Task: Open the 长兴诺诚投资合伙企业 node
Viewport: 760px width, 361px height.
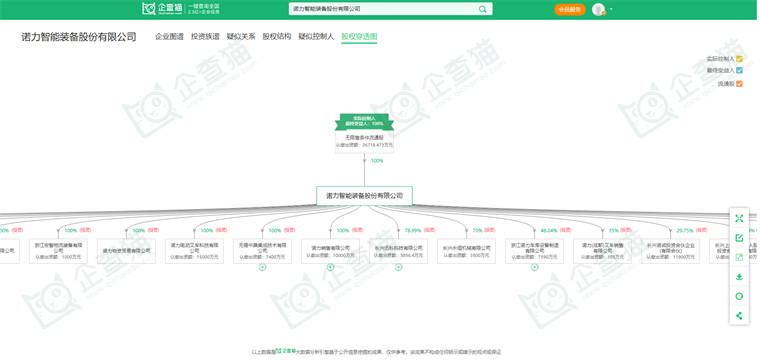Action: [671, 251]
